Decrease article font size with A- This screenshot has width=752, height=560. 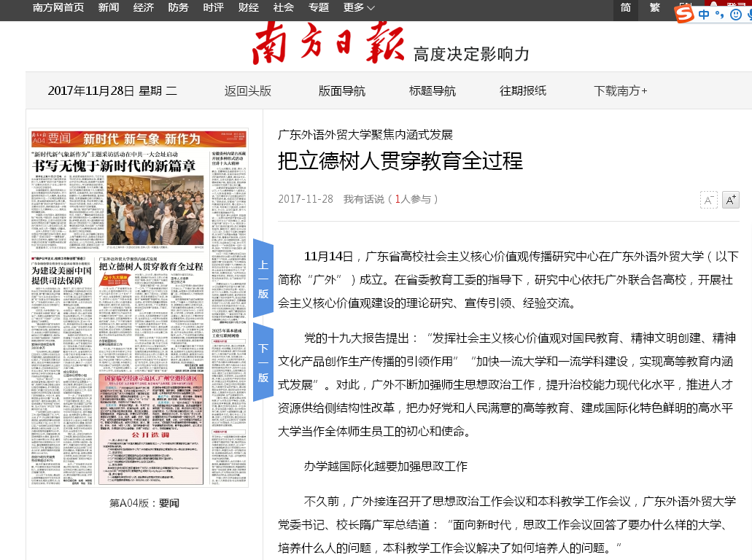pyautogui.click(x=708, y=200)
